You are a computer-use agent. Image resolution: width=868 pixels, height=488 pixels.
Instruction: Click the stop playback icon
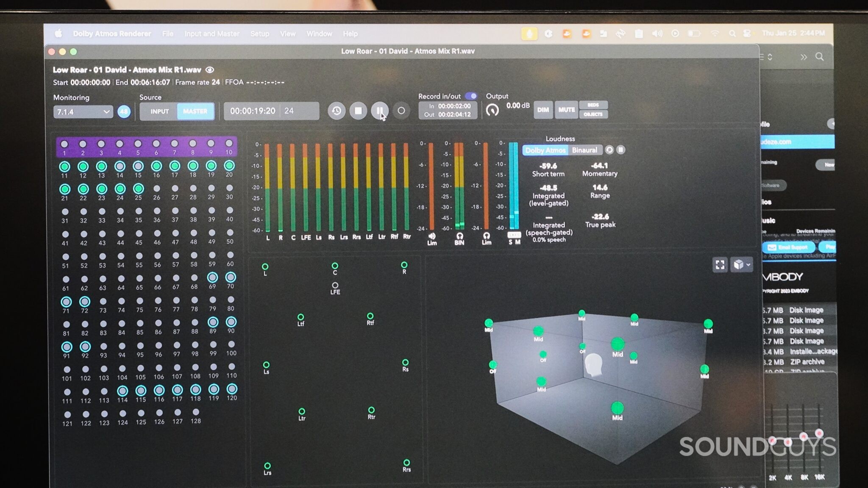coord(358,111)
